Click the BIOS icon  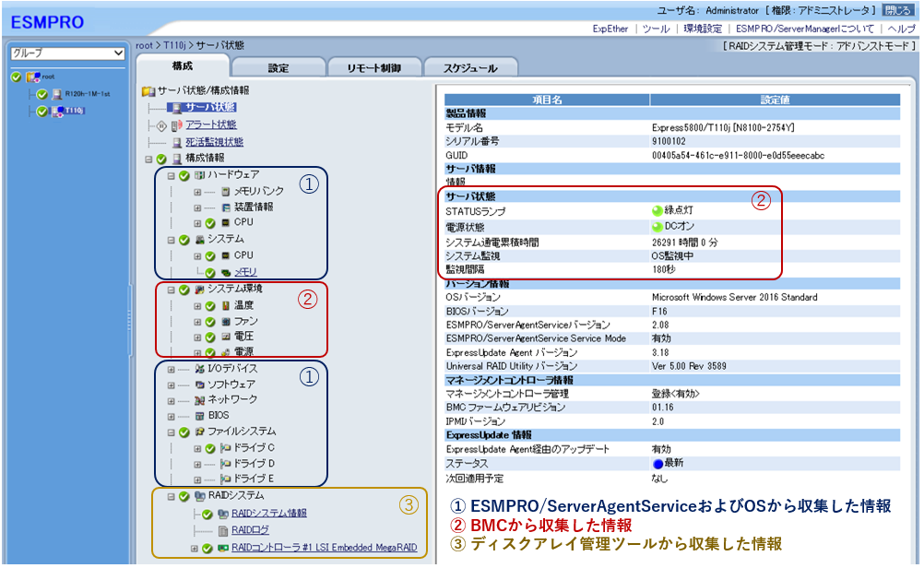(x=199, y=416)
